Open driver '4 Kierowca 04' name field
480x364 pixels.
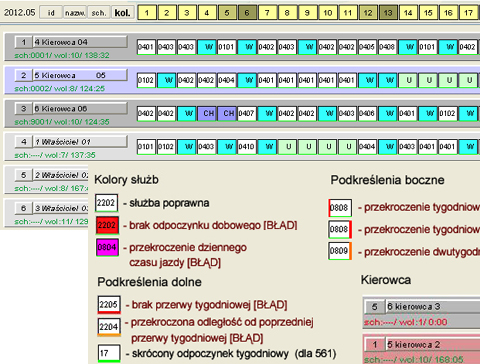point(80,42)
